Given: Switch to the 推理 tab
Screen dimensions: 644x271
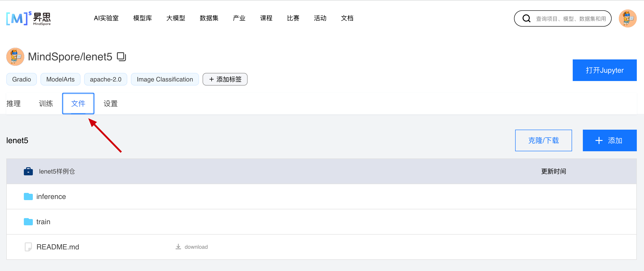Looking at the screenshot, I should pos(13,103).
